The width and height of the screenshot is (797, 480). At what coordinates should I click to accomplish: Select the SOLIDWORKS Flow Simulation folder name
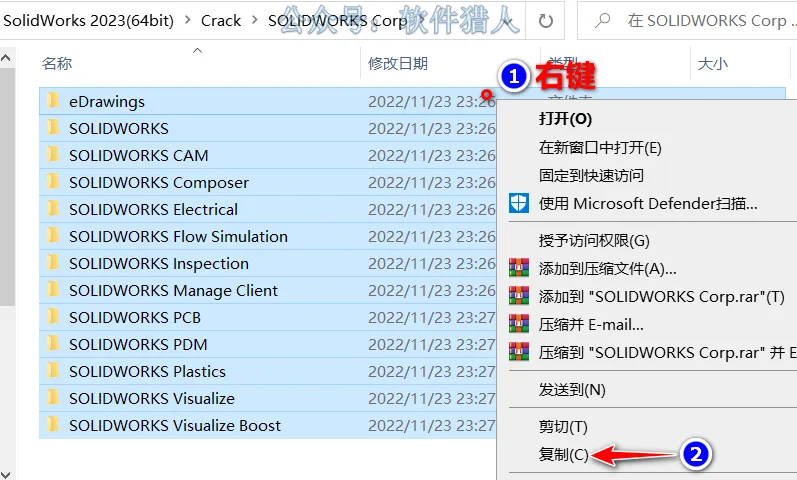[178, 236]
